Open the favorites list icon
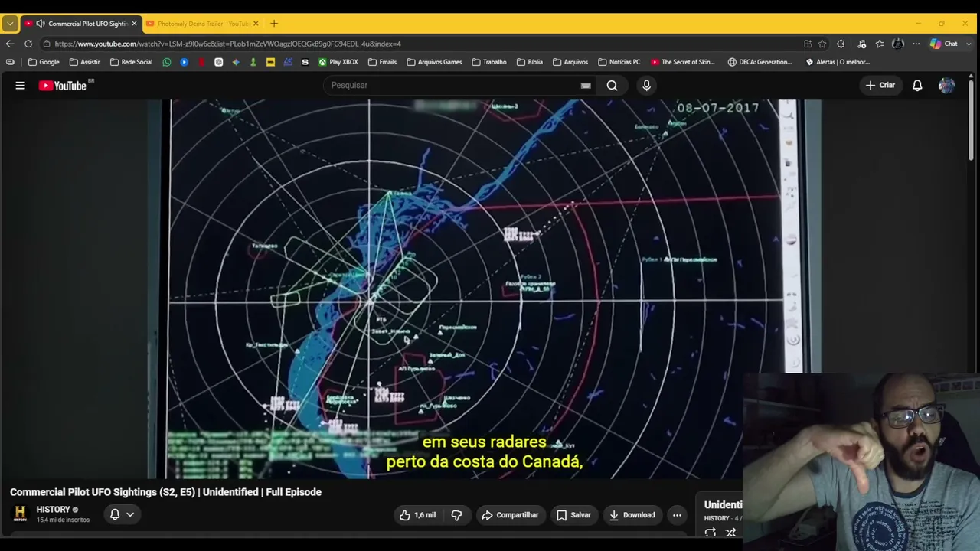980x551 pixels. tap(880, 44)
